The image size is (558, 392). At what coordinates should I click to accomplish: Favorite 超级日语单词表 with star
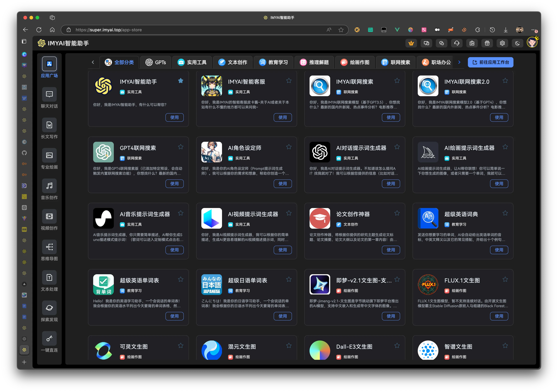point(289,279)
